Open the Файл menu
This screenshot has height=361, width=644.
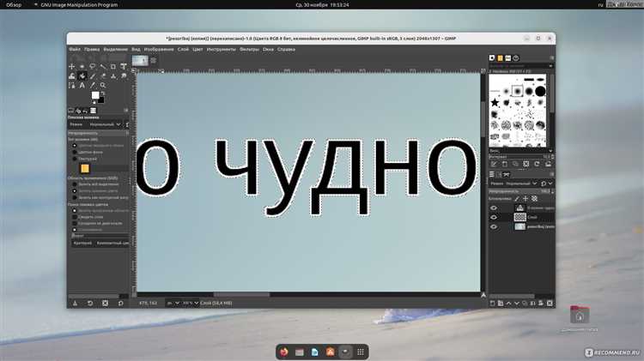point(75,49)
